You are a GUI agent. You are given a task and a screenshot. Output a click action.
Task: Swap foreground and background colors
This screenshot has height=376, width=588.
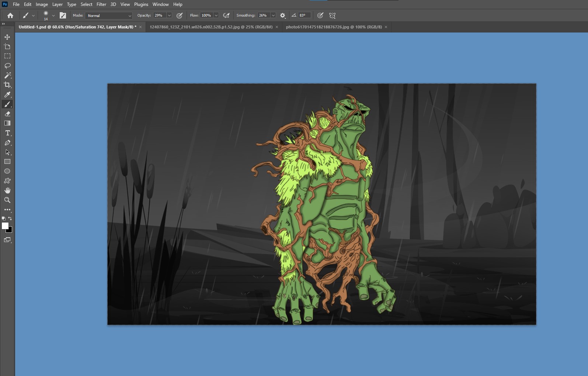(x=10, y=218)
